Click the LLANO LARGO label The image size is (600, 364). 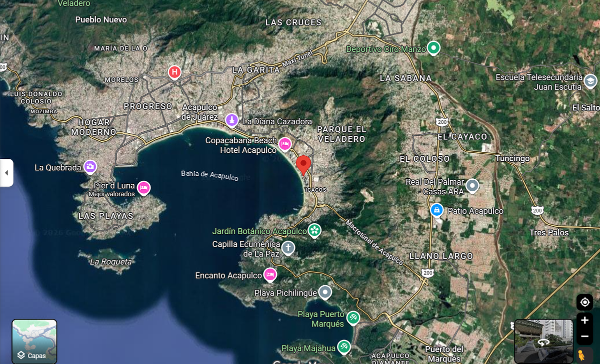[x=441, y=256]
